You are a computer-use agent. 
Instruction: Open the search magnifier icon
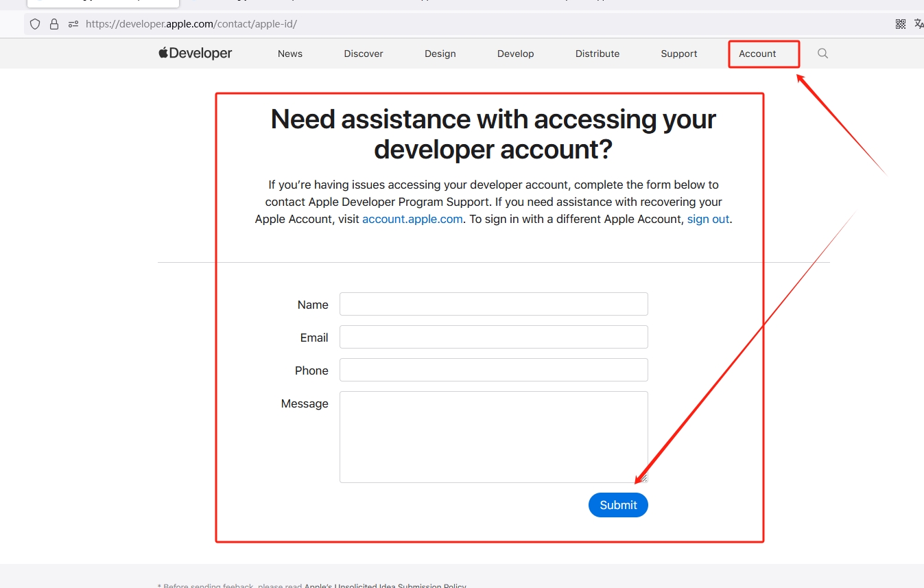pos(823,54)
